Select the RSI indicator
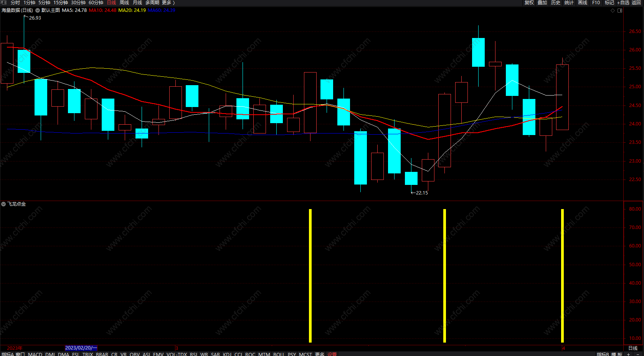Viewport: 644px width, 356px height. [194, 354]
